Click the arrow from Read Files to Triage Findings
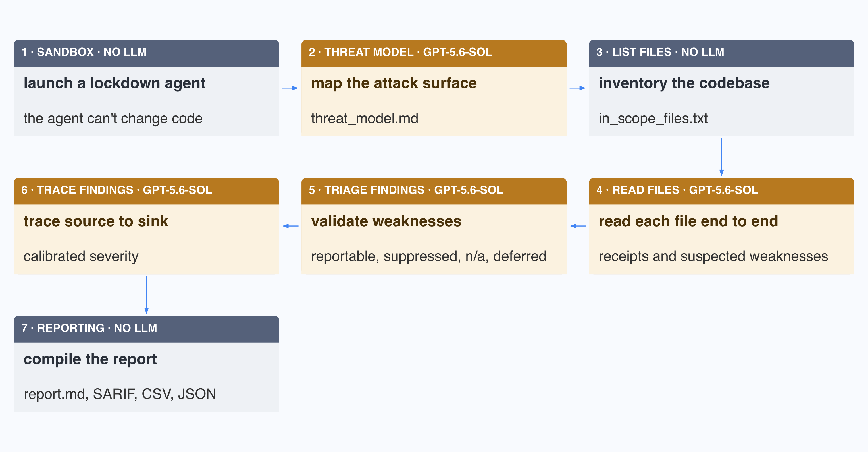868x452 pixels. click(x=578, y=226)
